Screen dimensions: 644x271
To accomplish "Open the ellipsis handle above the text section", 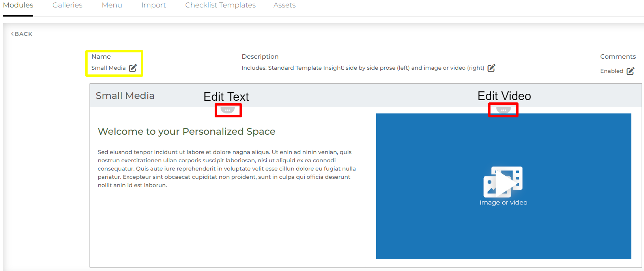I will coord(228,110).
